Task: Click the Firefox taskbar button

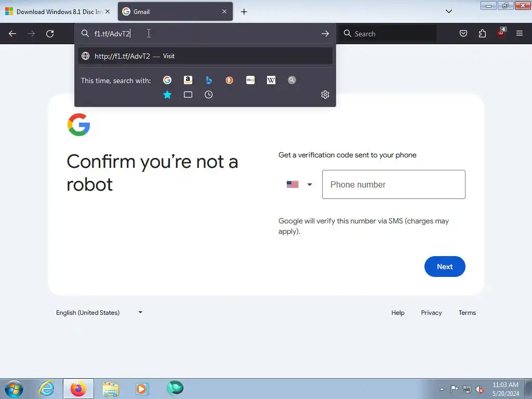Action: point(78,389)
